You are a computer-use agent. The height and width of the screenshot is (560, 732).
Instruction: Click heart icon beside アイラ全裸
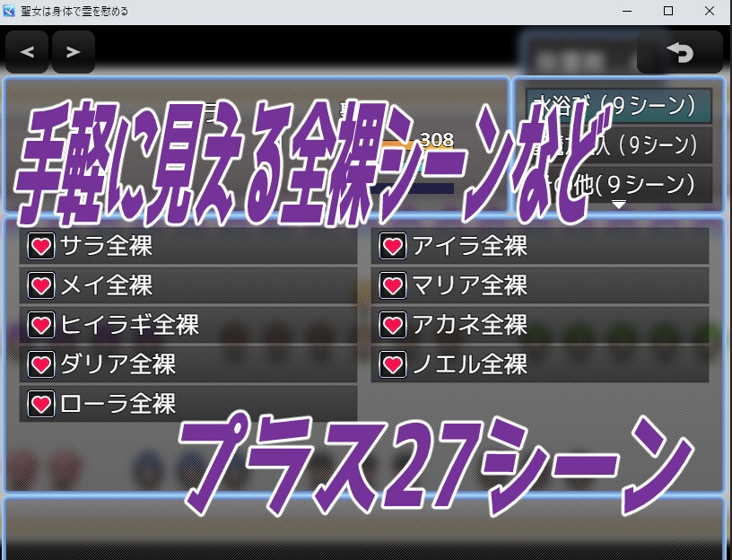pos(392,246)
